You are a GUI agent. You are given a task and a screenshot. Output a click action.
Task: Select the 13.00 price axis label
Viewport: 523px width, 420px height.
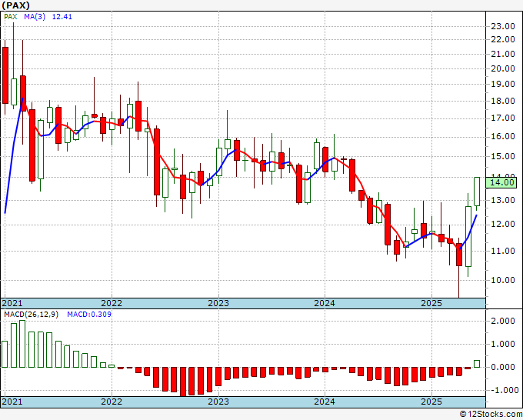[x=503, y=200]
